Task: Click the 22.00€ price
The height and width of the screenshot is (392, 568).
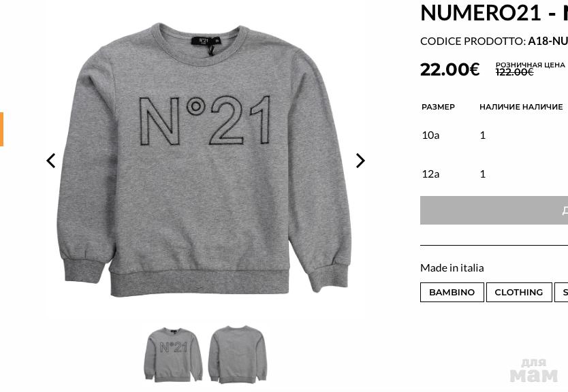Action: pos(449,69)
